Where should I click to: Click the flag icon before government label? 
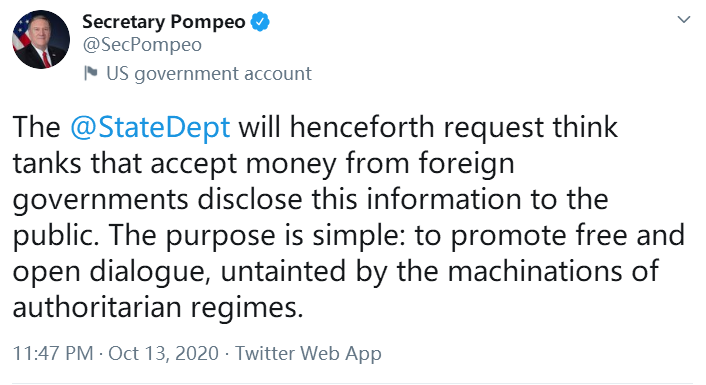coord(91,73)
